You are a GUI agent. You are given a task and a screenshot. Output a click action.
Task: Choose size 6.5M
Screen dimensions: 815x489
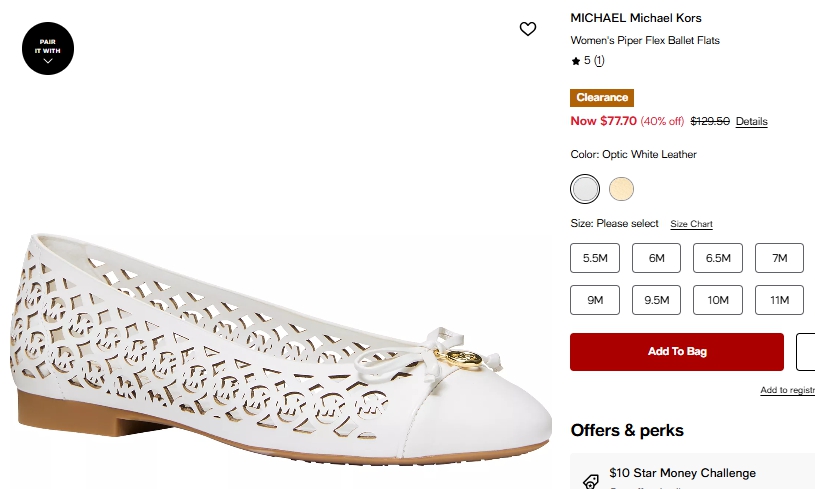(718, 258)
